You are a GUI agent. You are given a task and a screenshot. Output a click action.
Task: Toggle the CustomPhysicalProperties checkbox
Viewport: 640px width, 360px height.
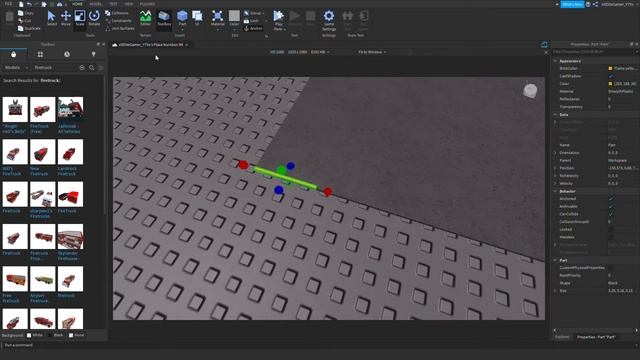click(611, 268)
